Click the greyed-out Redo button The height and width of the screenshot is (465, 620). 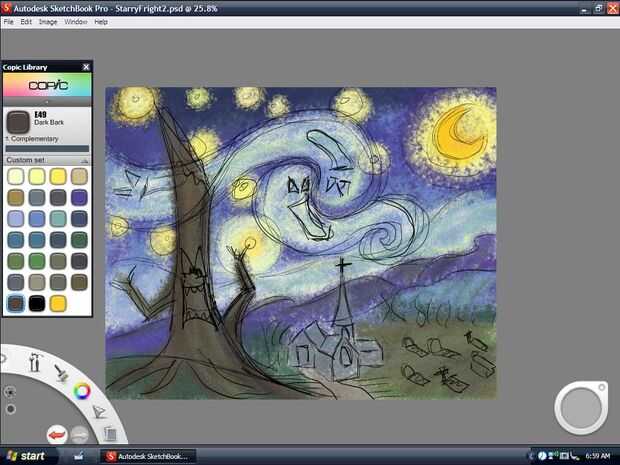click(x=79, y=435)
